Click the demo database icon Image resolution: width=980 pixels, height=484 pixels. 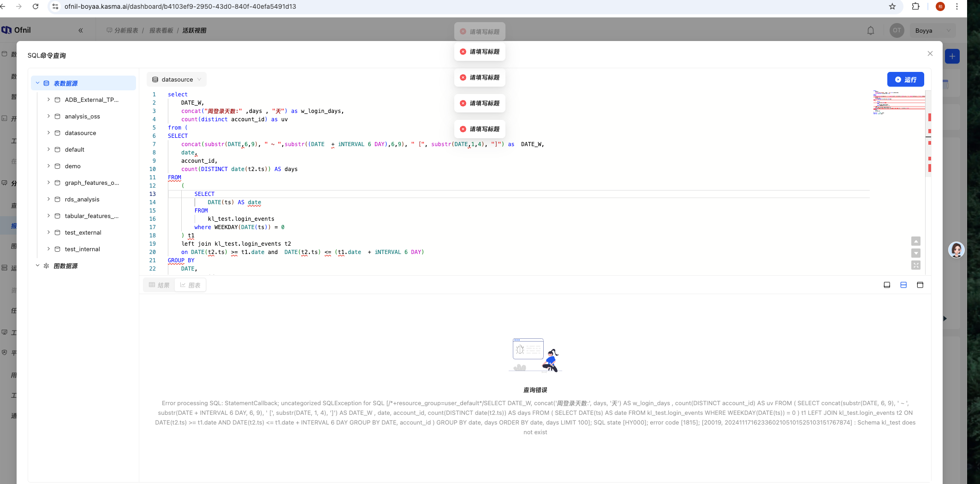[x=58, y=166]
